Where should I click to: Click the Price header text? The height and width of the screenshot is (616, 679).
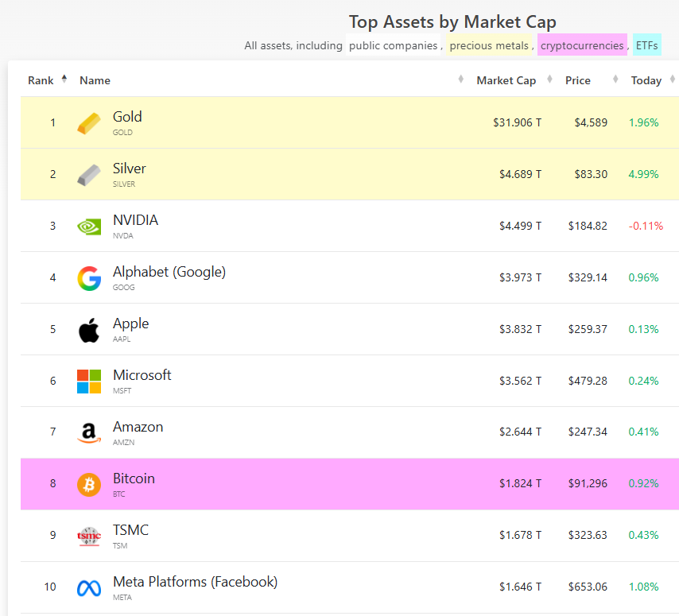click(x=578, y=80)
